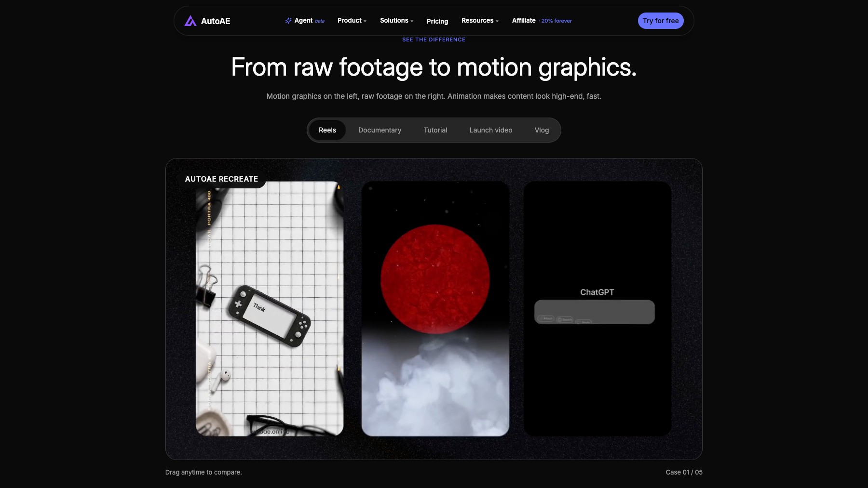This screenshot has width=868, height=488.
Task: Open the Agent beta page
Action: pos(305,21)
